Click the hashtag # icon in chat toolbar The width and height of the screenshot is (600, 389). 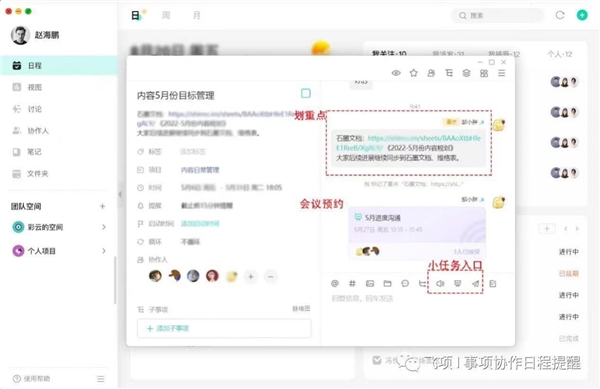(352, 283)
